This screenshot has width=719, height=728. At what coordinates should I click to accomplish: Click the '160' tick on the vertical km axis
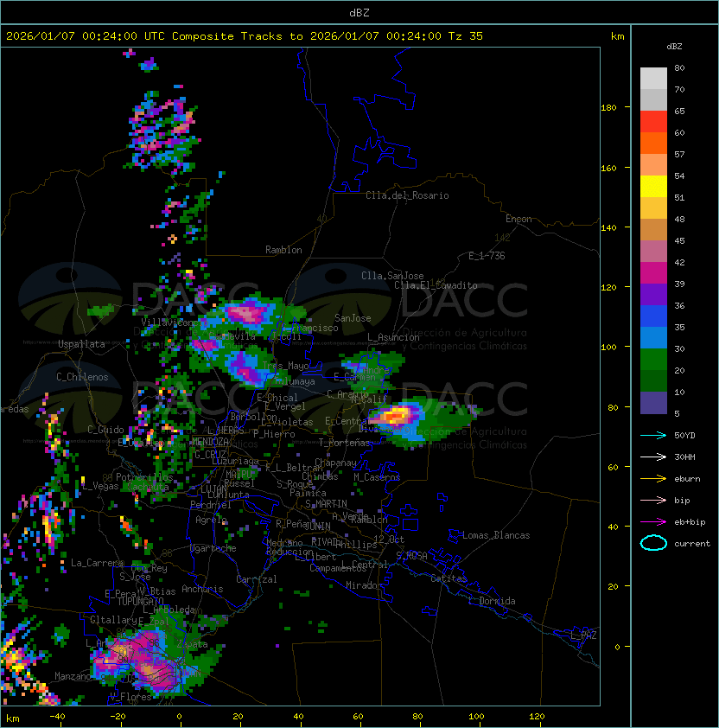point(608,168)
